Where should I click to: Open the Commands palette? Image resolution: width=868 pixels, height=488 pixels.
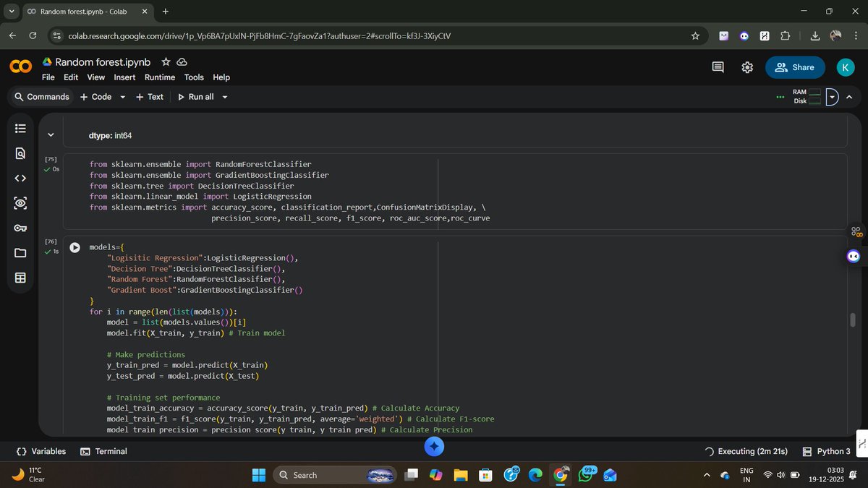pos(41,97)
